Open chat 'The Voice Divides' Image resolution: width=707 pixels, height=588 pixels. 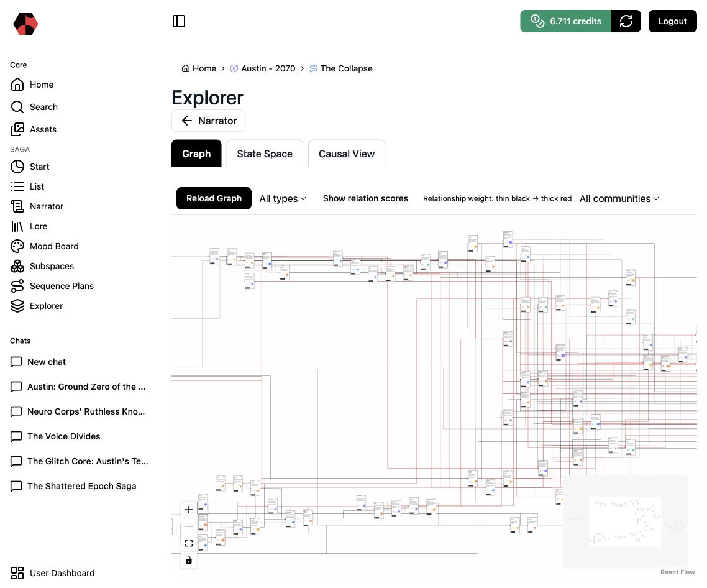[x=63, y=436]
